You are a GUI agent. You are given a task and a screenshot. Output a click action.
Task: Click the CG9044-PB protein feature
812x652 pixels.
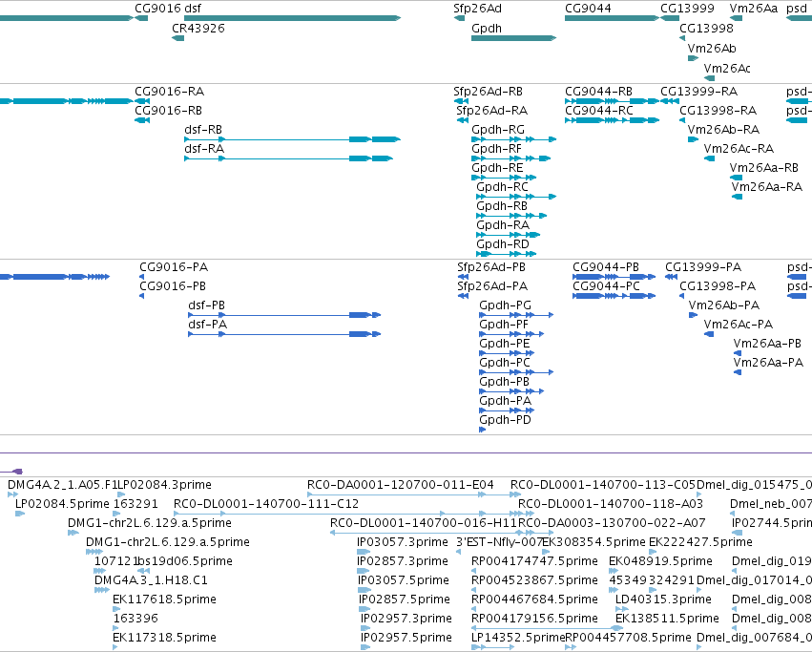click(x=614, y=277)
